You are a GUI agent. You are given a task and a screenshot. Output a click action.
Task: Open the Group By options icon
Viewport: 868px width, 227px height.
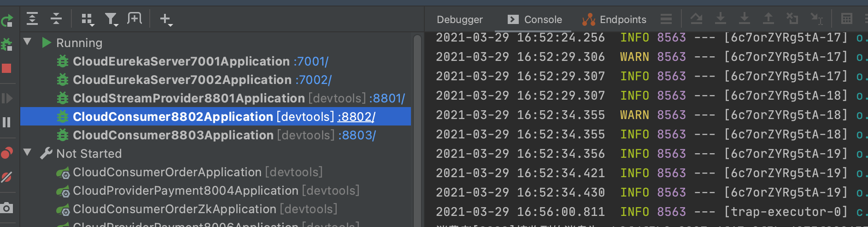pos(88,19)
